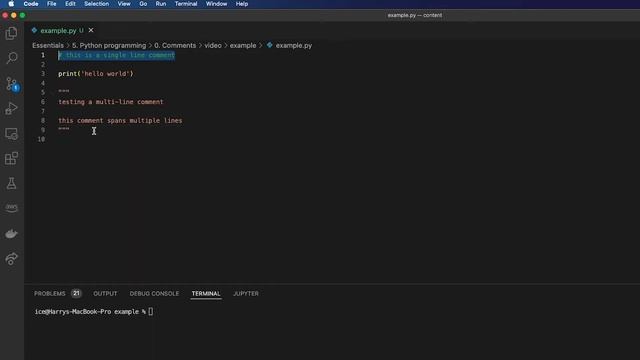Open the Help menu
Image resolution: width=640 pixels, height=360 pixels.
[x=242, y=4]
